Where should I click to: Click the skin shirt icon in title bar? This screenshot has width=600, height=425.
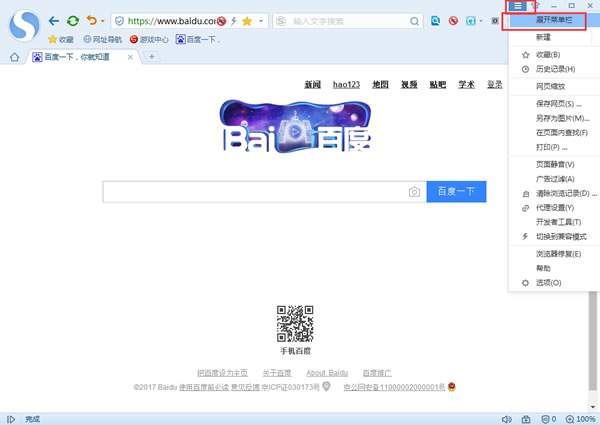point(536,5)
